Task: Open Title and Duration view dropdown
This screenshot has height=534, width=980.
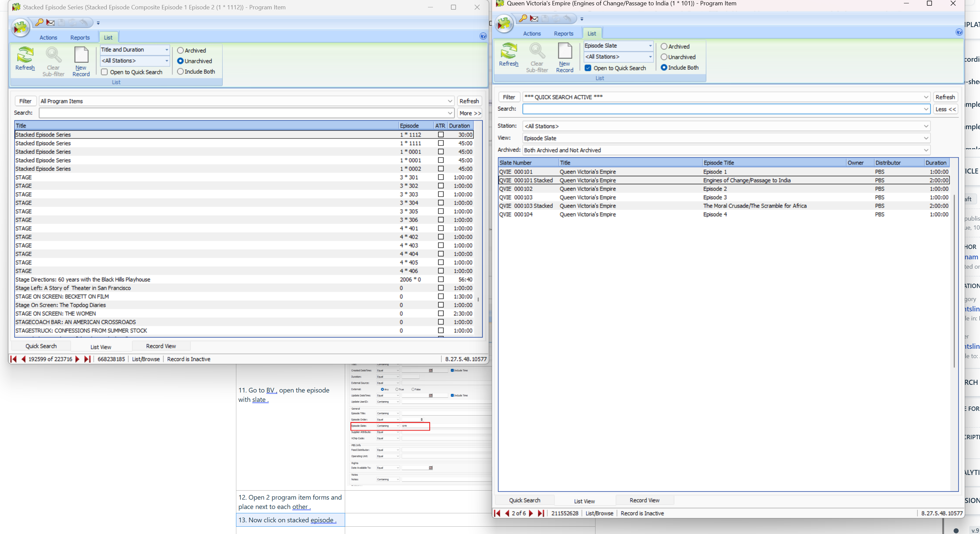Action: pos(166,50)
